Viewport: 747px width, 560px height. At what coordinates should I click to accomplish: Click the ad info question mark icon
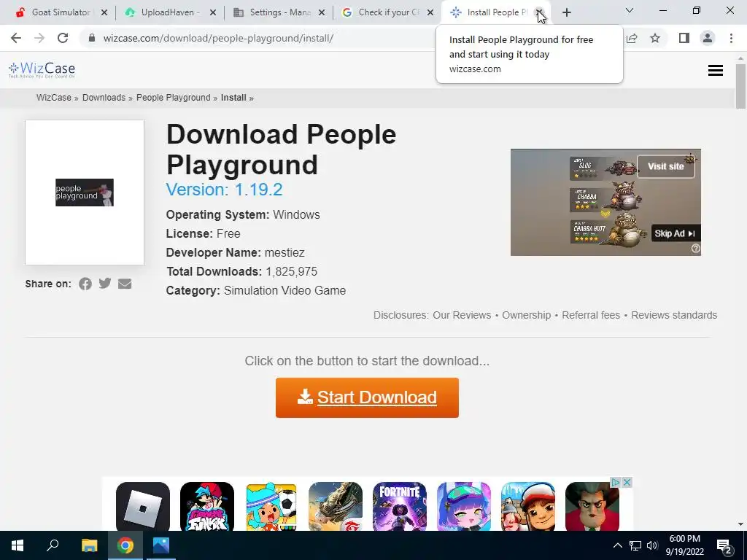point(695,249)
